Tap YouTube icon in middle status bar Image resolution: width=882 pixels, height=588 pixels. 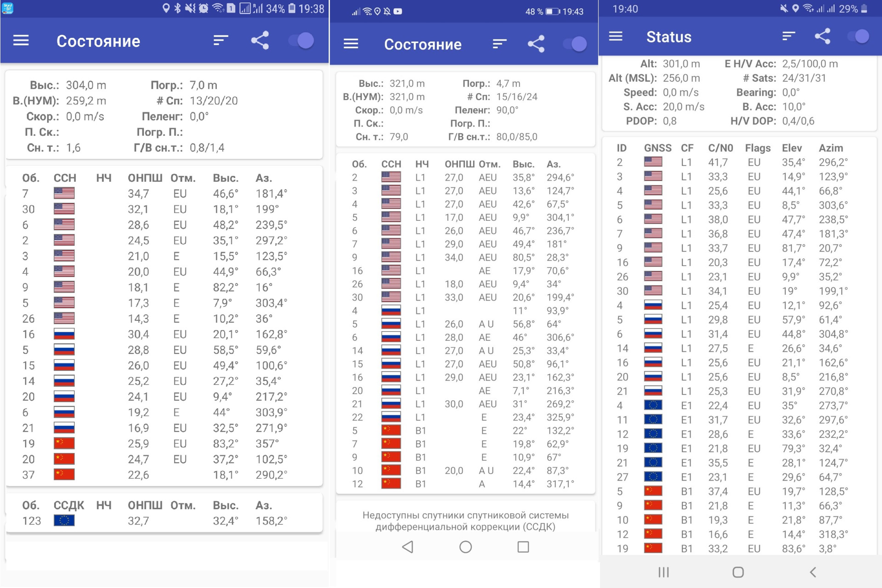(398, 11)
